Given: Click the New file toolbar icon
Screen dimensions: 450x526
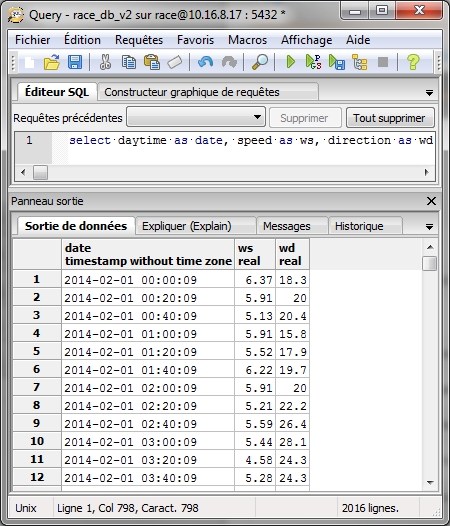Looking at the screenshot, I should click(x=29, y=63).
